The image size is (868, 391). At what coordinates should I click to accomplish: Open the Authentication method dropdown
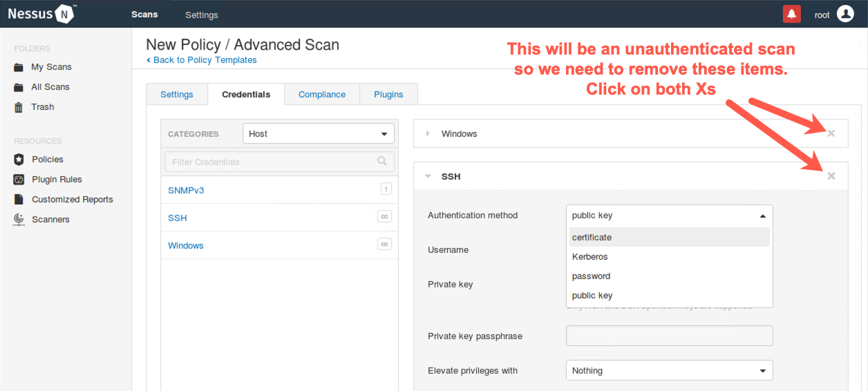coord(669,216)
